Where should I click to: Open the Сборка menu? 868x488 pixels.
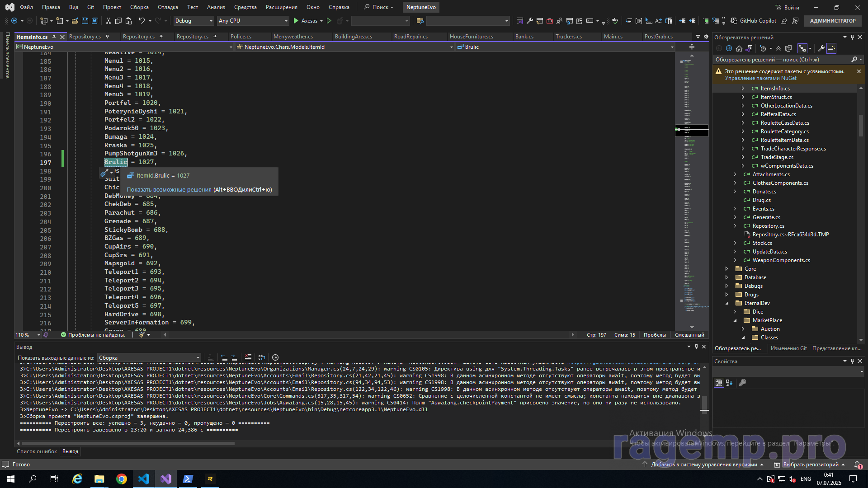[x=139, y=7]
